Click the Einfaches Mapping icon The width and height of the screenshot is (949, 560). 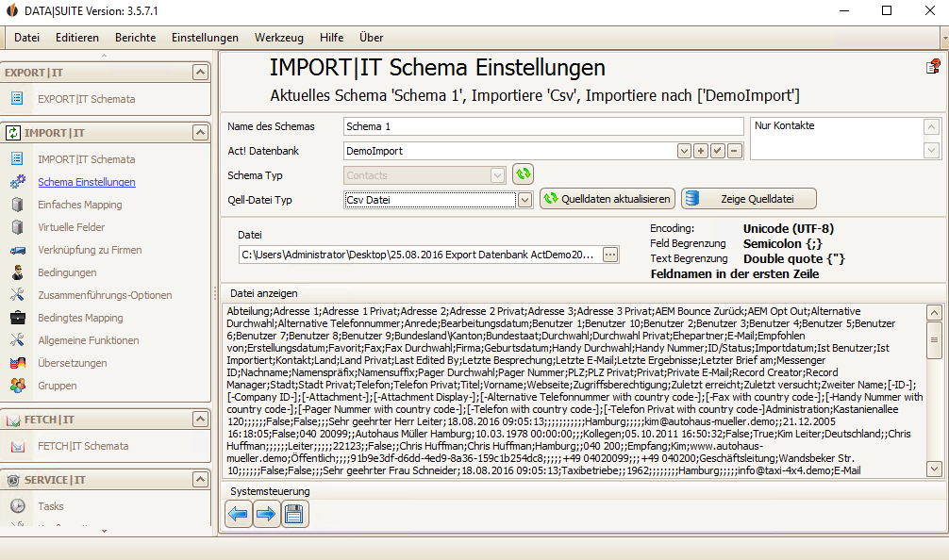18,205
